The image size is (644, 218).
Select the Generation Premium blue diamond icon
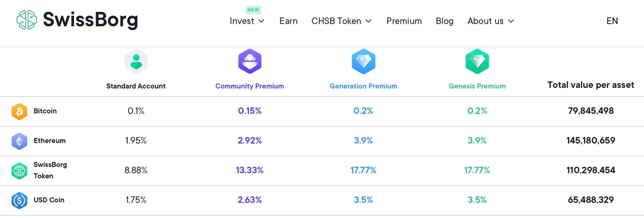364,61
